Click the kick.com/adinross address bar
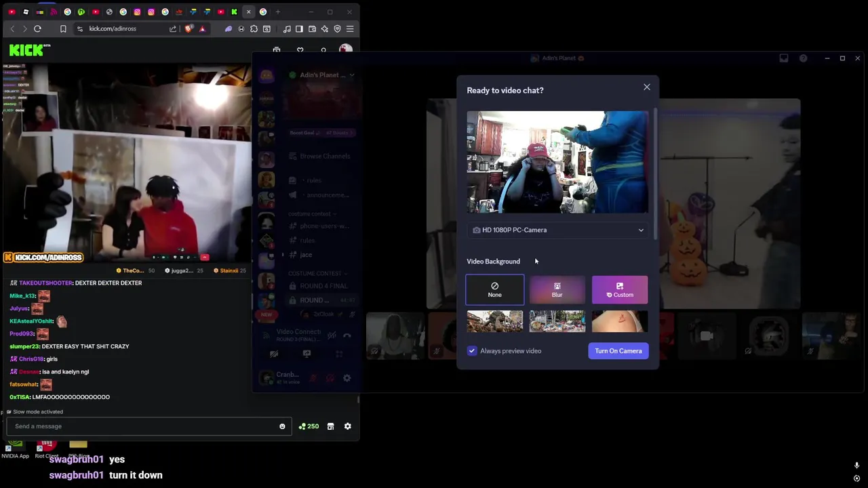The height and width of the screenshot is (488, 868). [113, 28]
